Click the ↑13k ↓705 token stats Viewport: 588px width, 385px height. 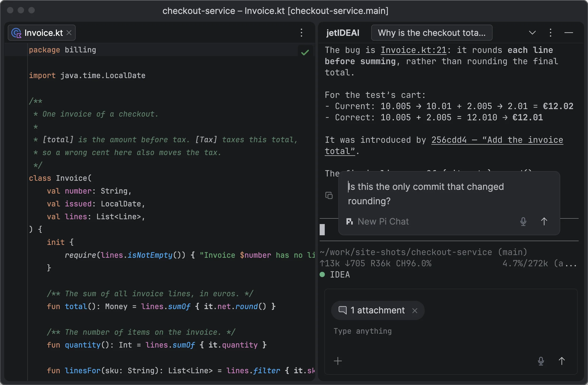(342, 264)
